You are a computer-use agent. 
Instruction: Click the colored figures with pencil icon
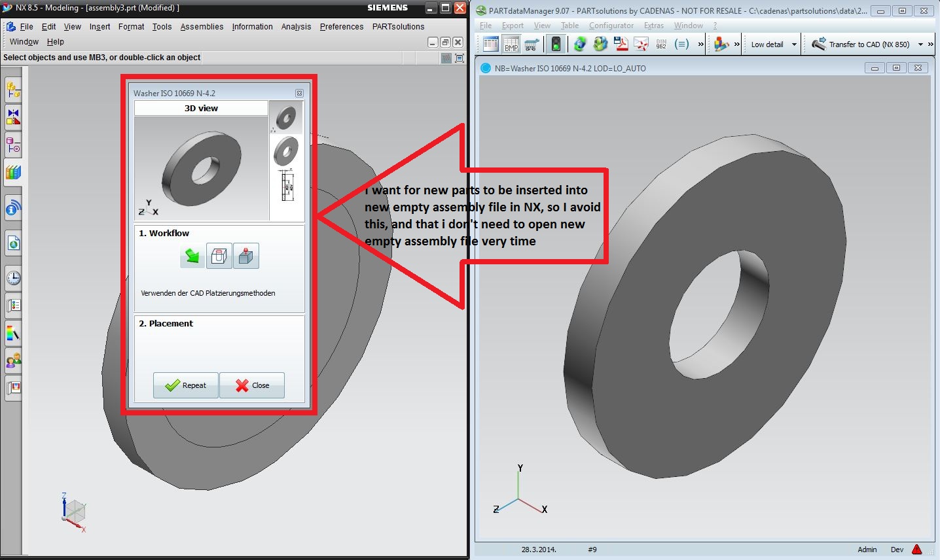(721, 44)
